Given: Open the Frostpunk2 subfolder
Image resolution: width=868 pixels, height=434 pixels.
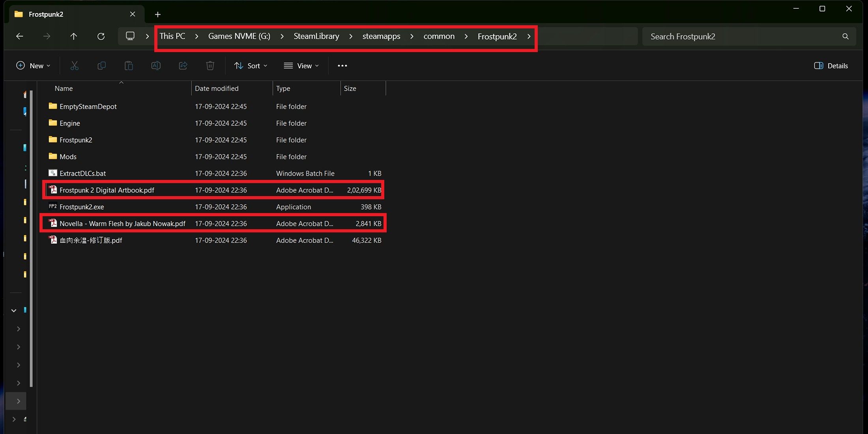Looking at the screenshot, I should coord(76,140).
